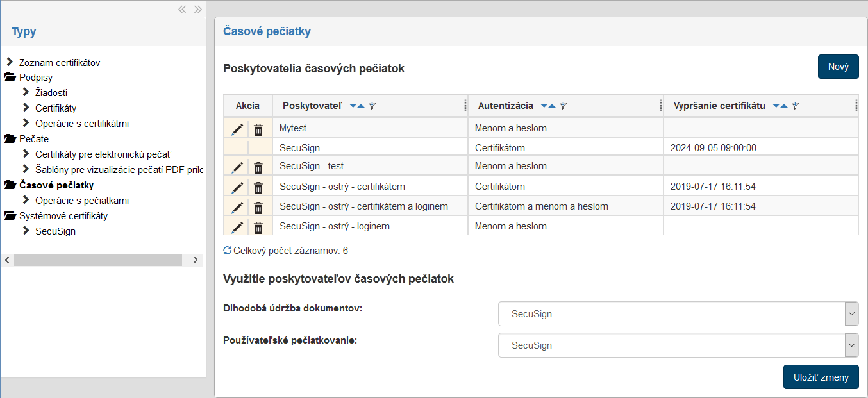Delete the Mytest provider via trash icon
Viewport: 868px width, 398px height.
point(258,129)
